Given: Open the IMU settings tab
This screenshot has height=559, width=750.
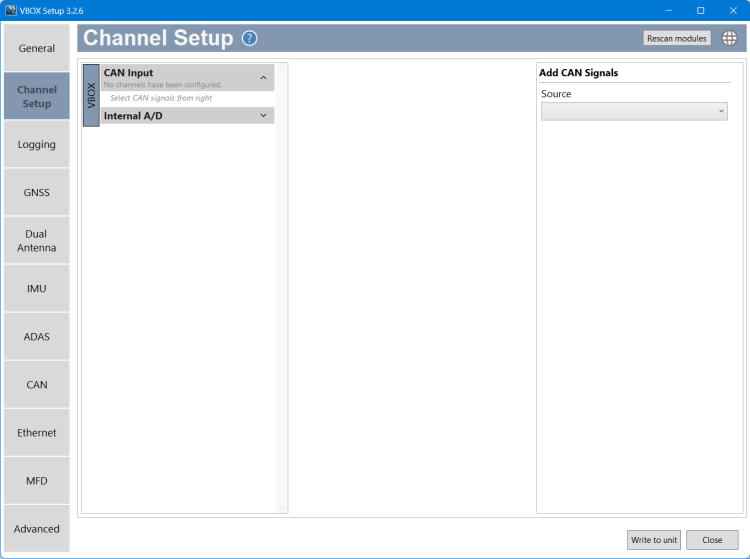Looking at the screenshot, I should click(x=37, y=288).
